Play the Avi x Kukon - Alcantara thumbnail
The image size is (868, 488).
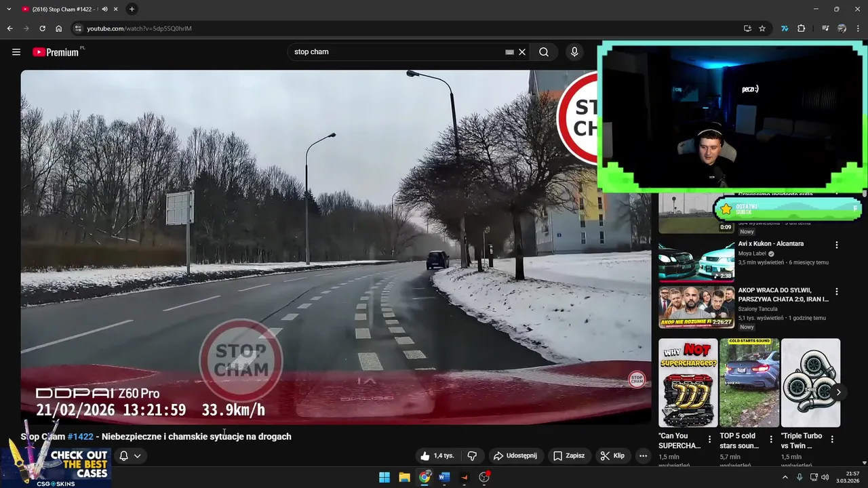[696, 262]
